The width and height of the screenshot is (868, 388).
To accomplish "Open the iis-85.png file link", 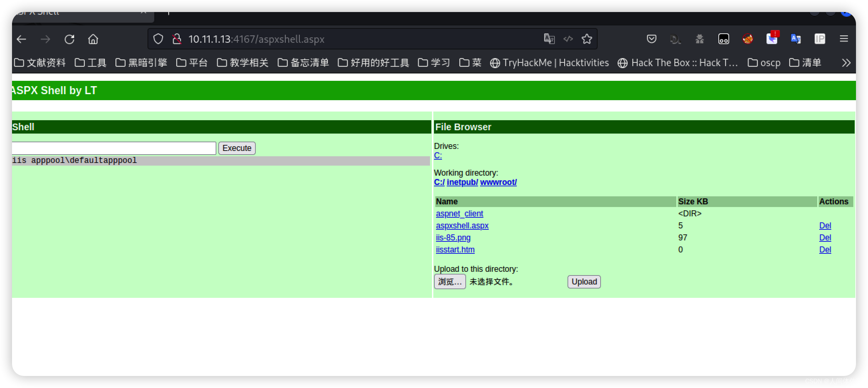I will pos(453,238).
